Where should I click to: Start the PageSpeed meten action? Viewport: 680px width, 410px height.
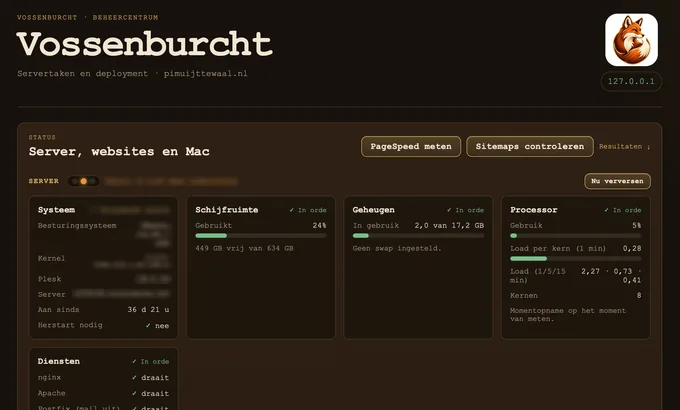tap(411, 147)
